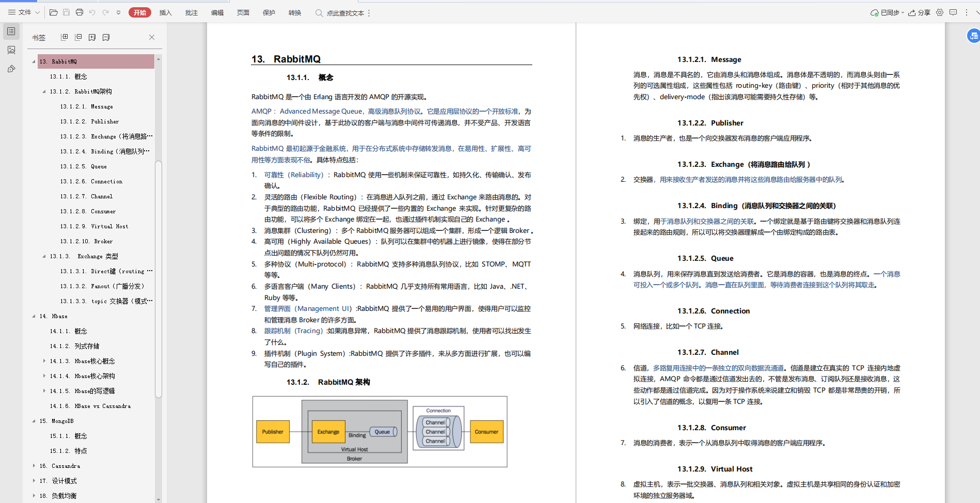Image resolution: width=980 pixels, height=503 pixels.
Task: Click the redo icon
Action: tap(106, 12)
